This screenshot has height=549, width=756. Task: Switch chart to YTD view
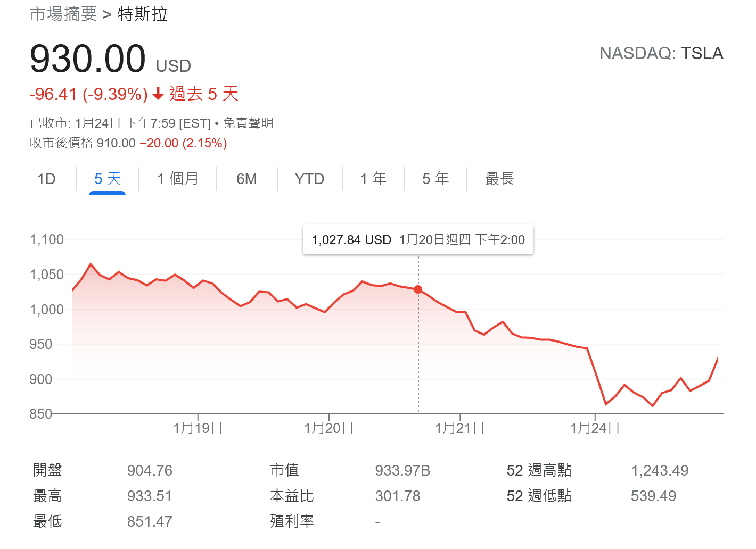coord(309,179)
